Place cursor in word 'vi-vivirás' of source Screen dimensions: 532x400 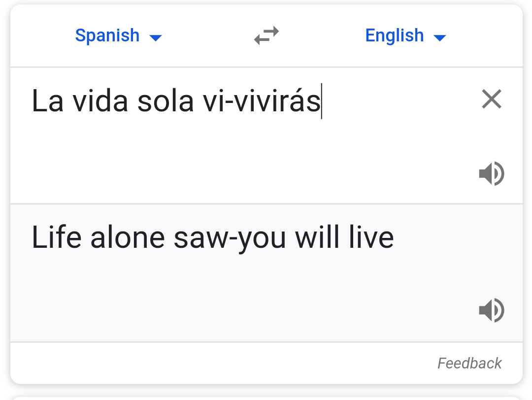point(261,101)
